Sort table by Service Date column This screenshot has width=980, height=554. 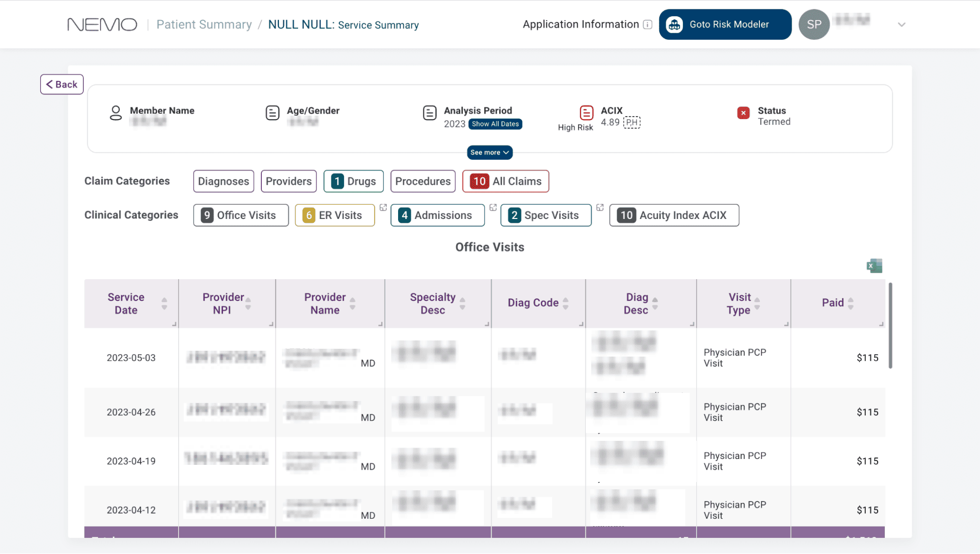pos(164,304)
